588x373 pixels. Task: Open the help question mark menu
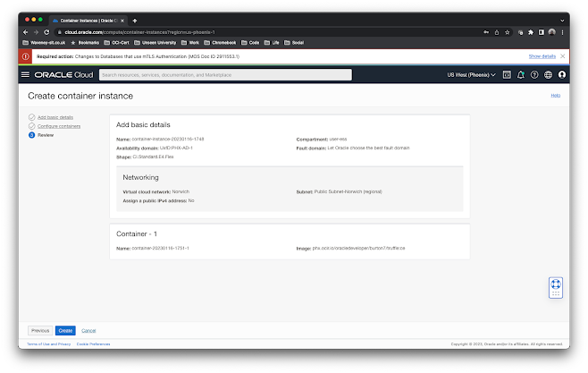coord(534,74)
